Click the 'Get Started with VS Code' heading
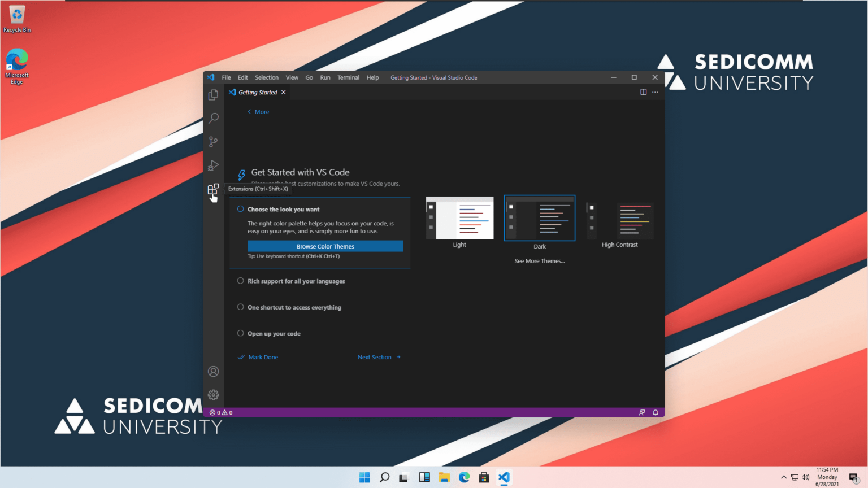 tap(300, 172)
